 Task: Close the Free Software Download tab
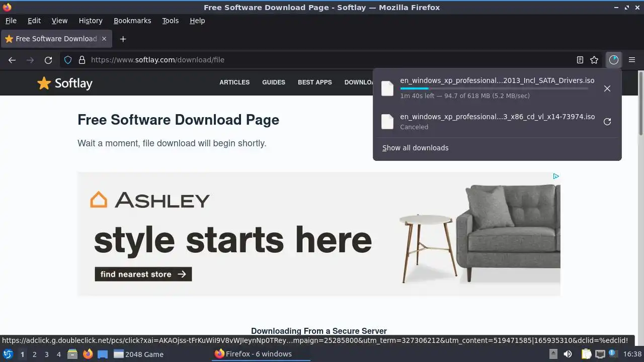pyautogui.click(x=104, y=39)
